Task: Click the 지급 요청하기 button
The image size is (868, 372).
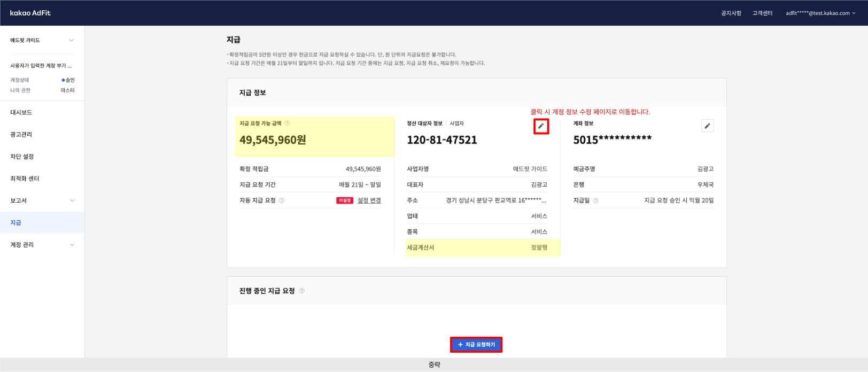Action: [x=476, y=345]
